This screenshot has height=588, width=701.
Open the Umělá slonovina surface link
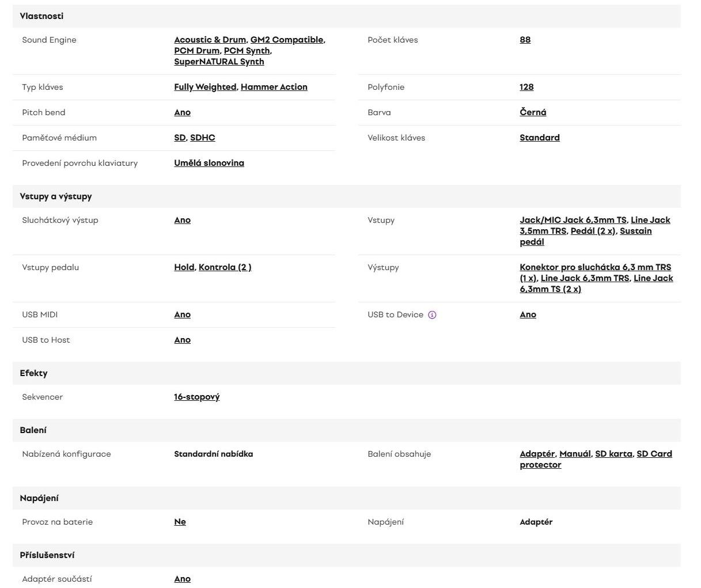[x=209, y=163]
